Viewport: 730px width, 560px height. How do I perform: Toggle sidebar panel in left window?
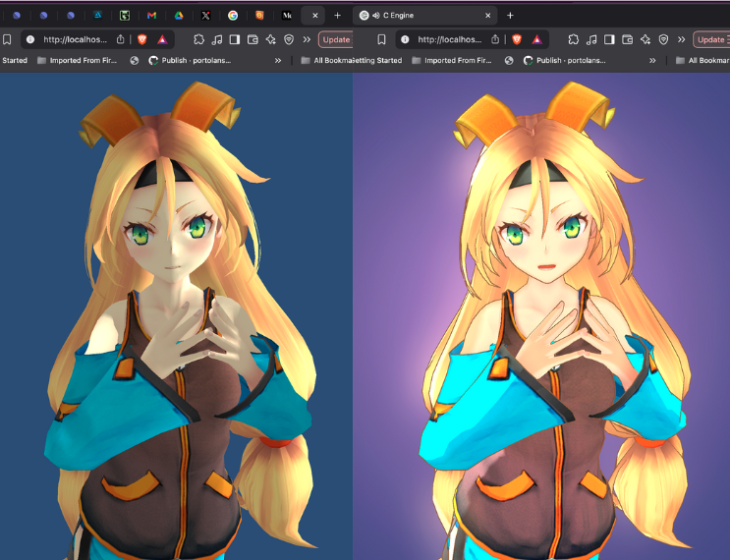tap(235, 39)
